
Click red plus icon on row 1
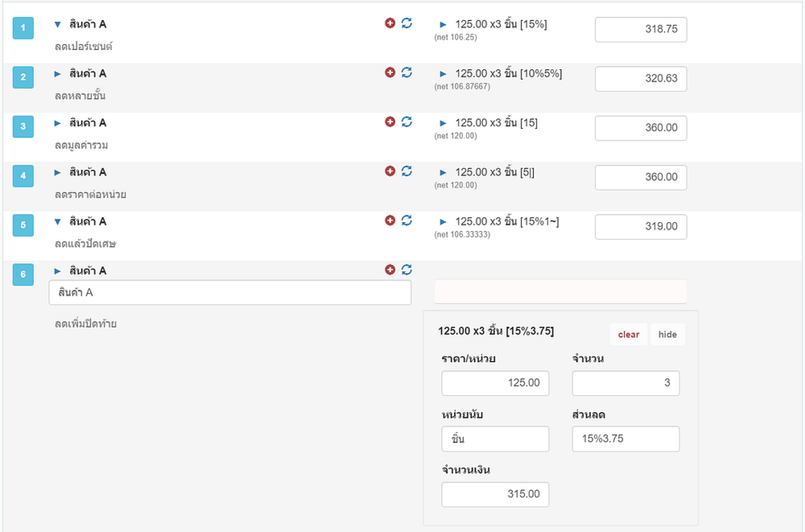(390, 23)
